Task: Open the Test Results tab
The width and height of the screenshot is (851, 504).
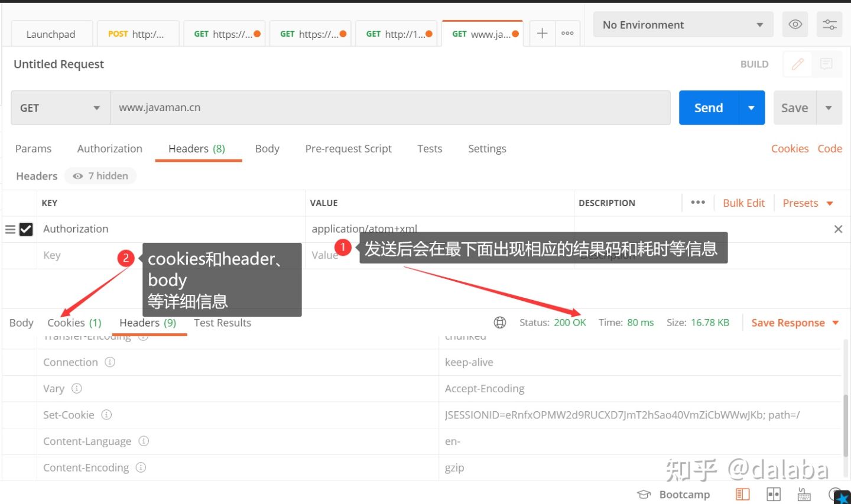Action: (222, 323)
